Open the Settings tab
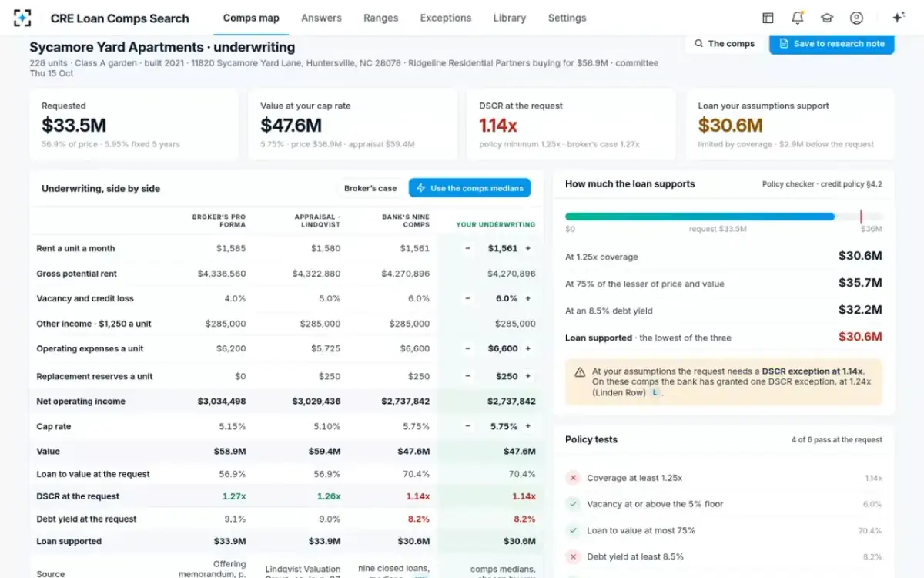 tap(567, 18)
